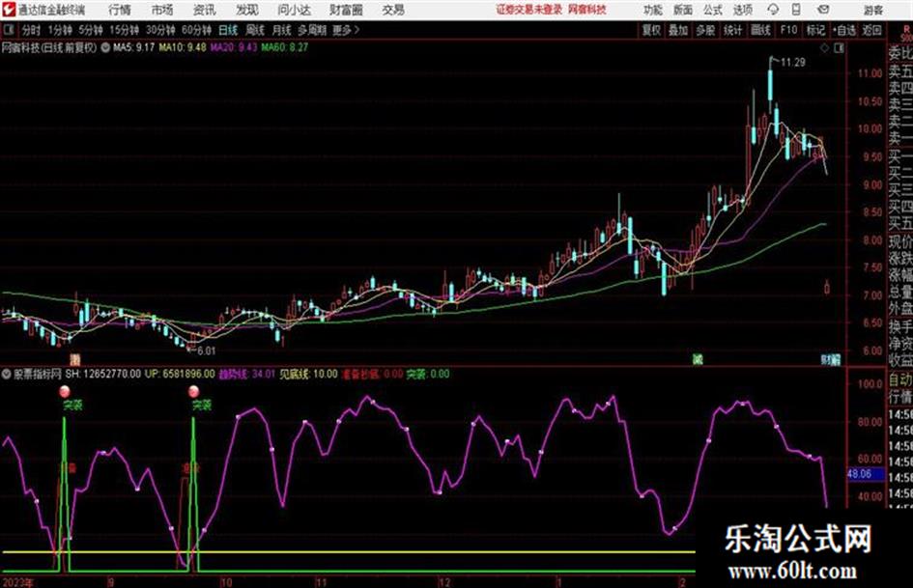Click the 6.01 low price marker

click(206, 351)
